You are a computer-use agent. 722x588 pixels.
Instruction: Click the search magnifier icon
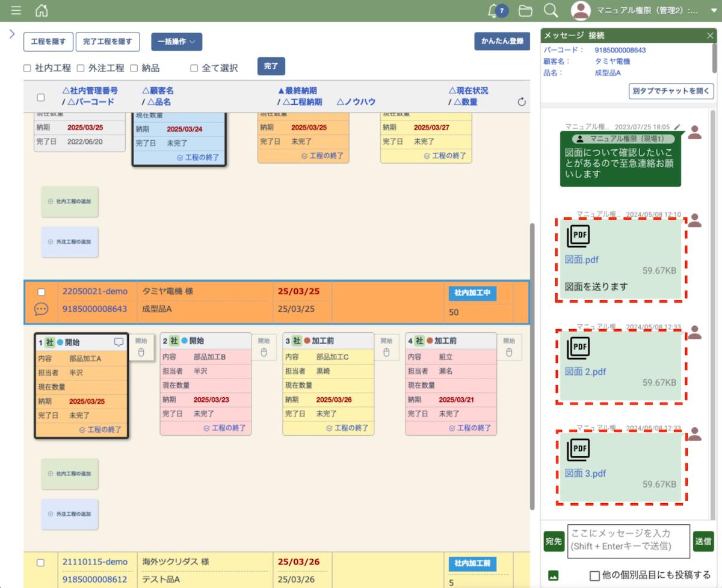tap(550, 10)
